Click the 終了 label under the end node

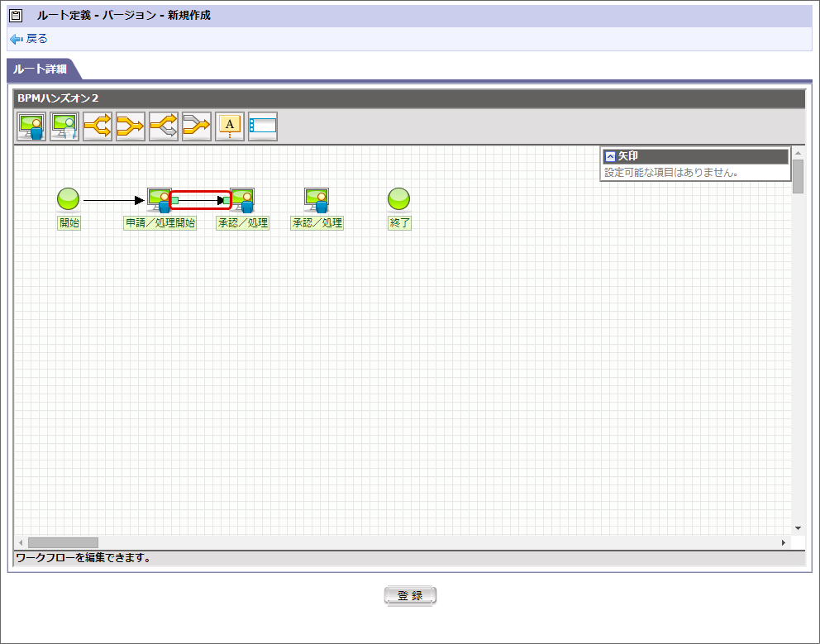399,223
